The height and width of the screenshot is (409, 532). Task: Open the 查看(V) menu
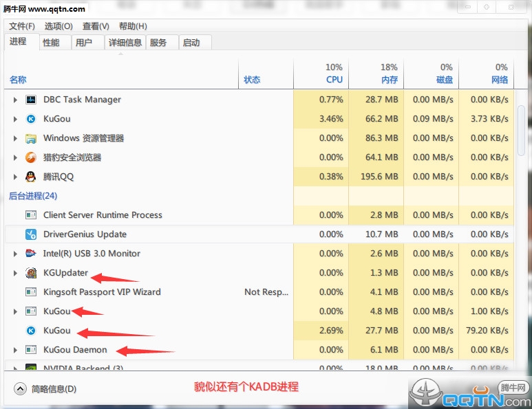click(x=96, y=26)
